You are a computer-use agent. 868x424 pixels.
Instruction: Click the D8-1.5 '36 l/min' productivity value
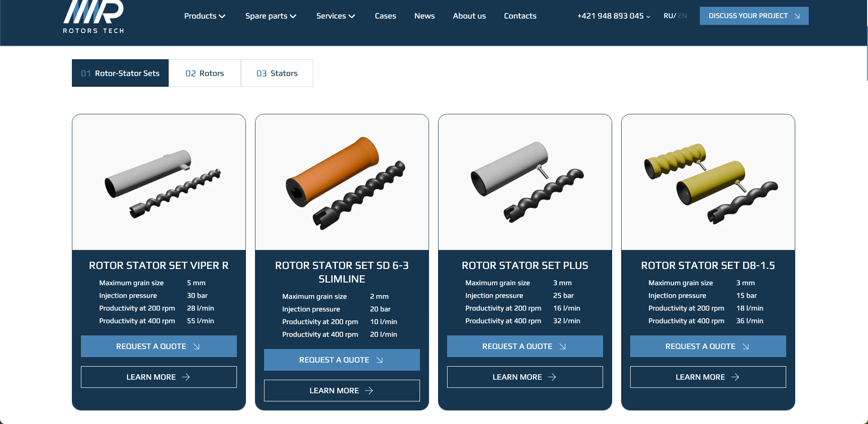[750, 321]
